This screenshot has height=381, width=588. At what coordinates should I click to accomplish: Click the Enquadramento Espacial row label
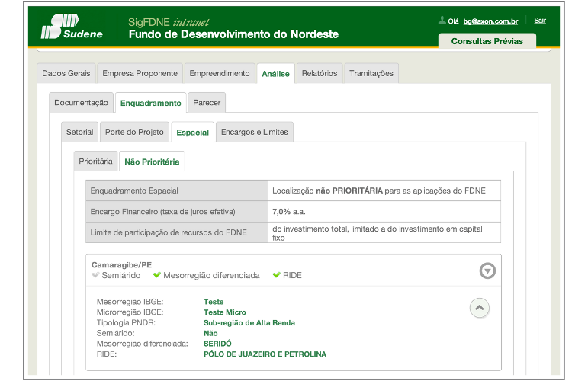[177, 190]
